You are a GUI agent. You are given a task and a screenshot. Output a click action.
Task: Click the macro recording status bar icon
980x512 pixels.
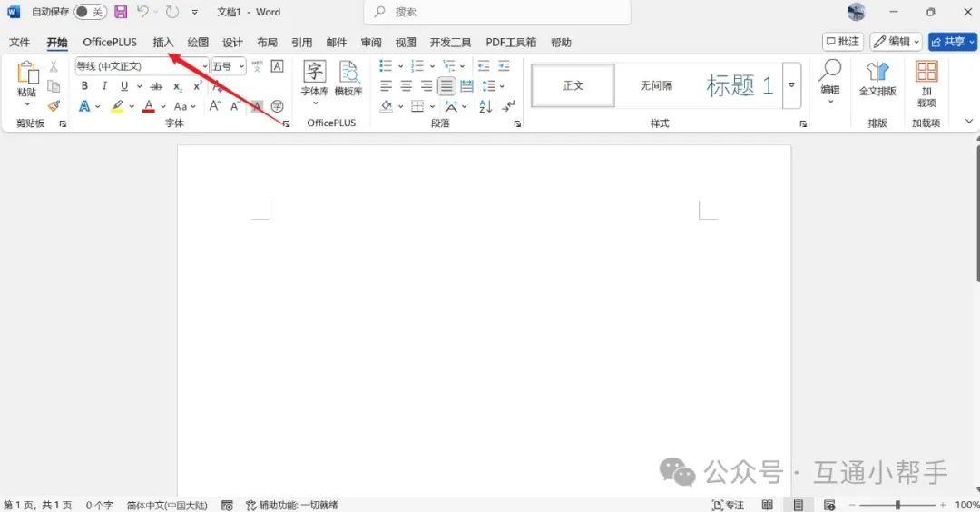tap(228, 505)
